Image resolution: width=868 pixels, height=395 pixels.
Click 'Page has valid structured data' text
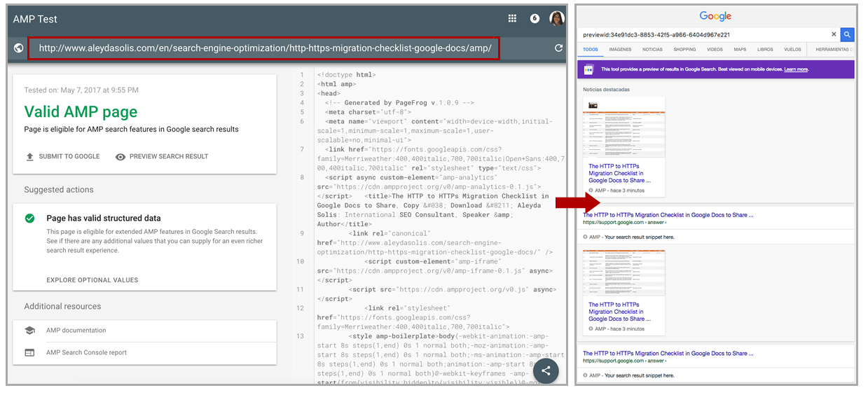click(x=104, y=219)
